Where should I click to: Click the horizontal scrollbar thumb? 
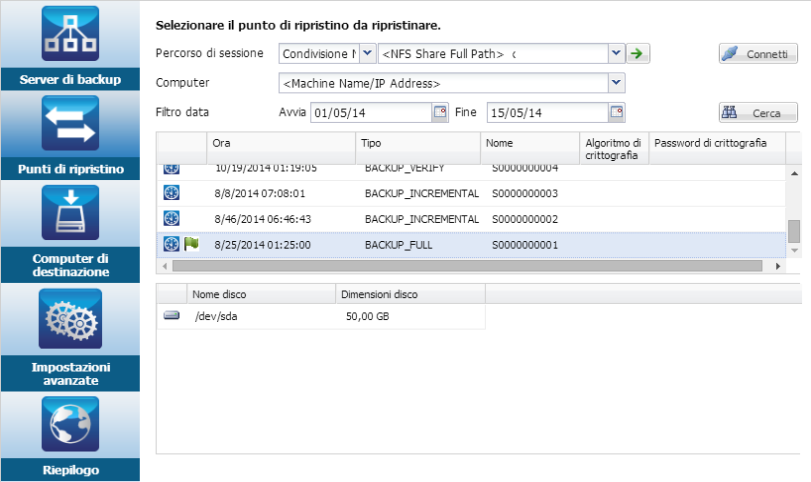click(468, 266)
